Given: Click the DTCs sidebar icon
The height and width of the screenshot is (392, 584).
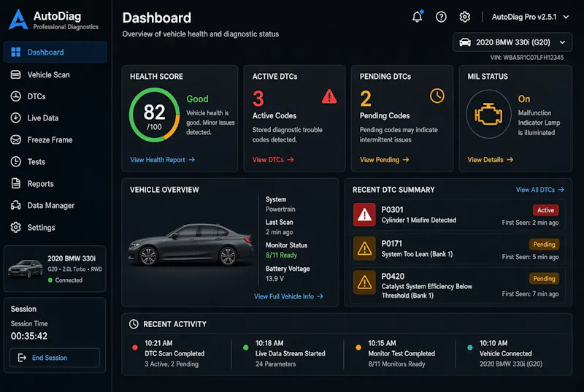Looking at the screenshot, I should point(15,96).
